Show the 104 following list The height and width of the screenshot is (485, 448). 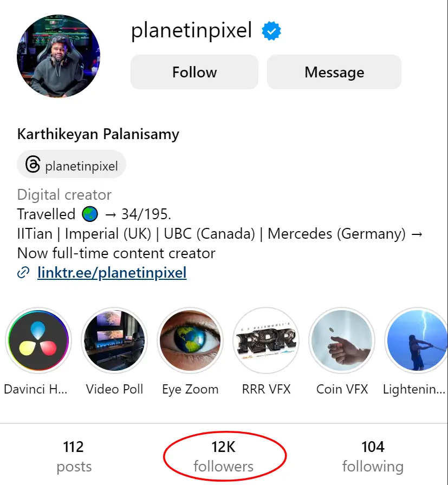click(373, 456)
